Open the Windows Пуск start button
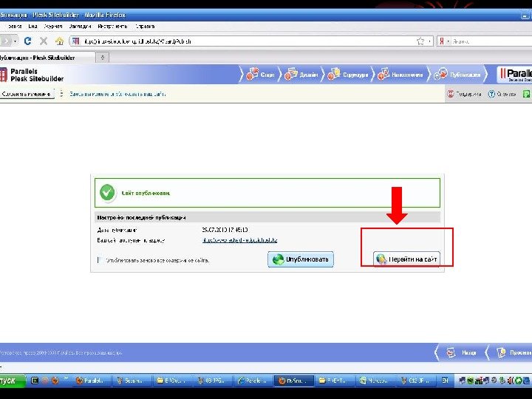The height and width of the screenshot is (399, 532). pos(13,381)
